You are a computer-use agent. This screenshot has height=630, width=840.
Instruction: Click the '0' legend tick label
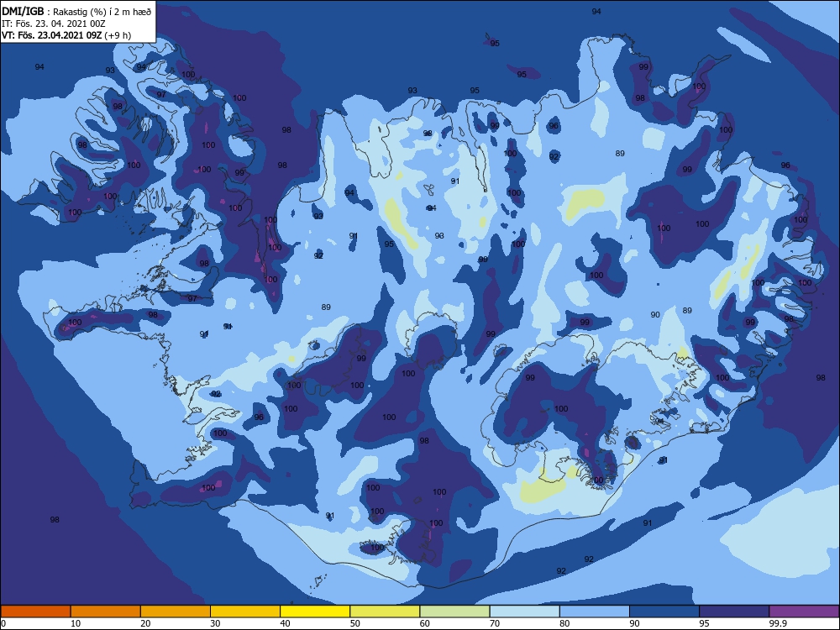pyautogui.click(x=3, y=623)
